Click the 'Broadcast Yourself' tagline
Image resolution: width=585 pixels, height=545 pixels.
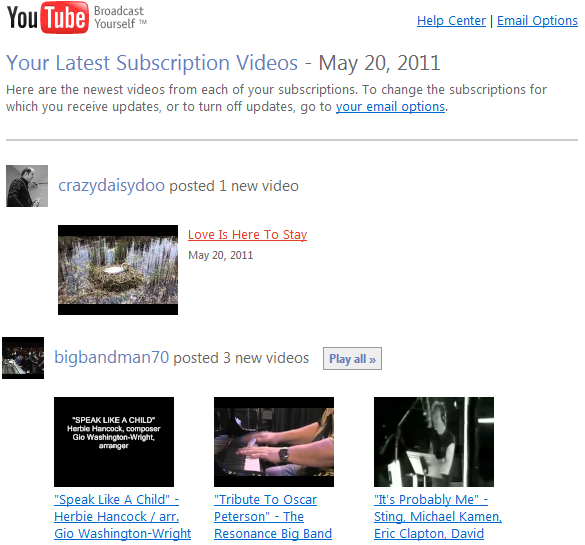[x=120, y=17]
